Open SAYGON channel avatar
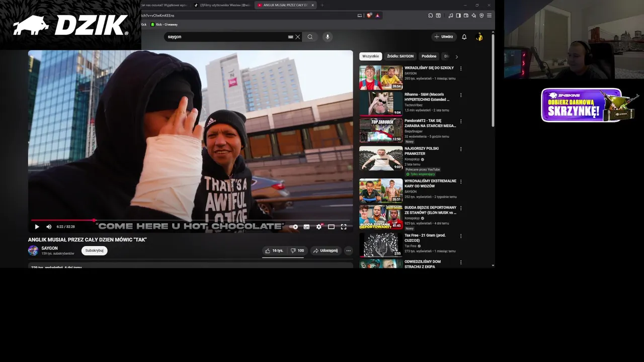The height and width of the screenshot is (362, 644). click(33, 250)
